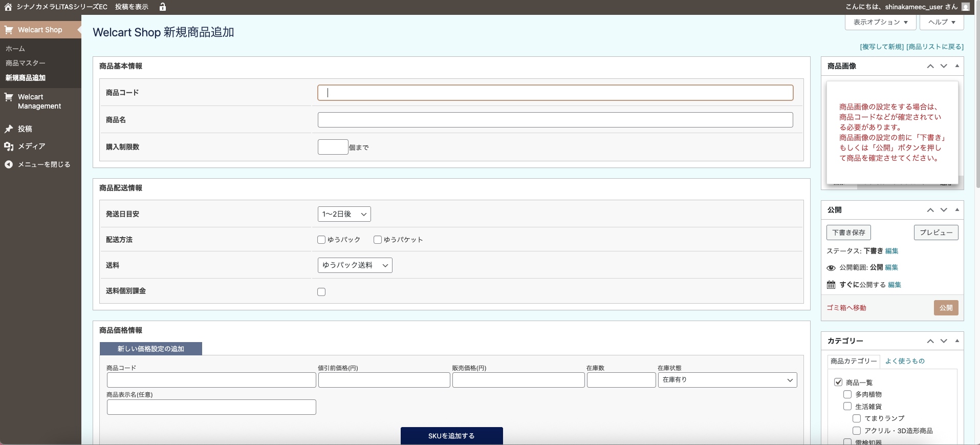Enable the ゆうパック shipping checkbox
The width and height of the screenshot is (980, 445).
[321, 240]
